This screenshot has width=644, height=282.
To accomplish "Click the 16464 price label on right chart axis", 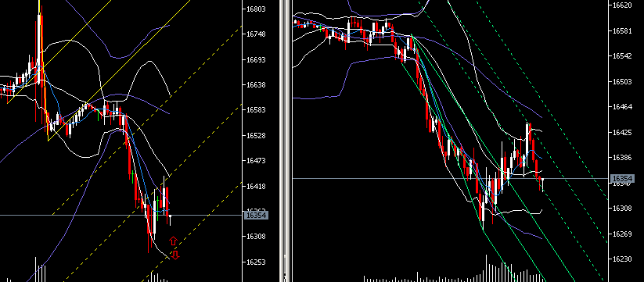I will pos(622,107).
